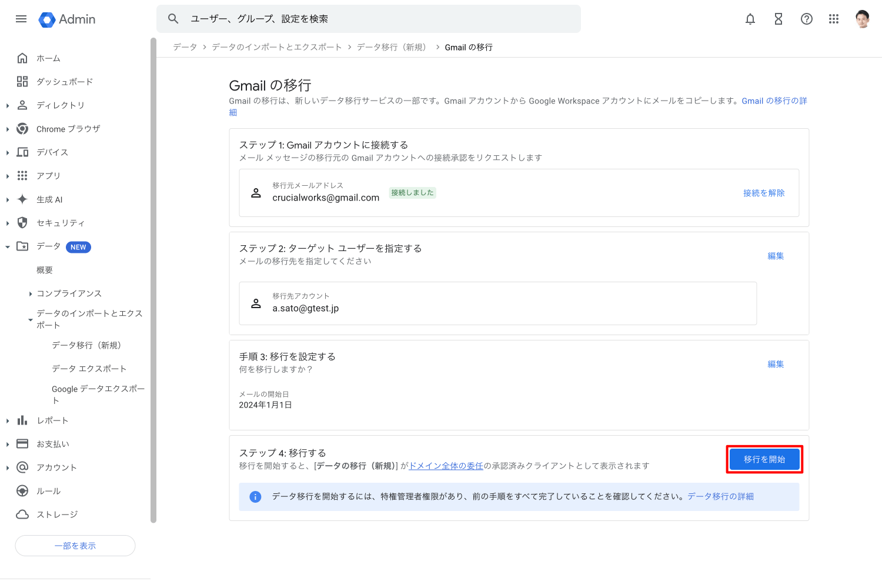Screen dimensions: 882x588
Task: Click the Home icon in sidebar
Action: pyautogui.click(x=22, y=58)
